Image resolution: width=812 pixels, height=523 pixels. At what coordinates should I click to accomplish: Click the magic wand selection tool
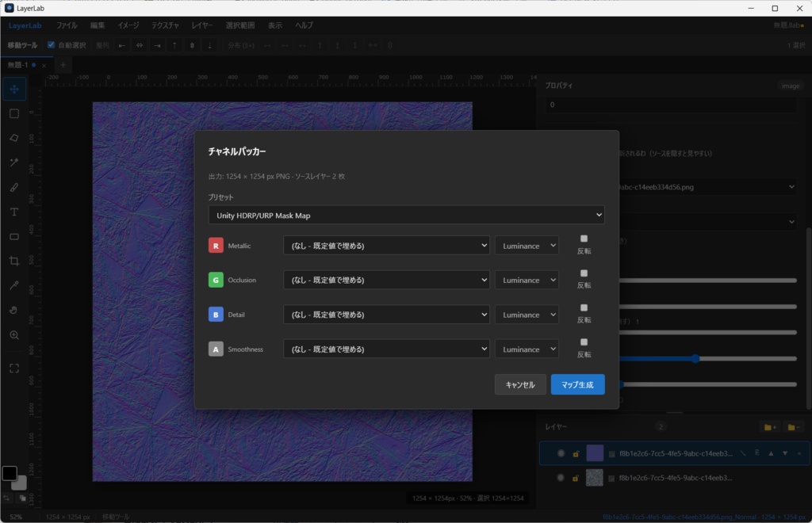coord(14,162)
